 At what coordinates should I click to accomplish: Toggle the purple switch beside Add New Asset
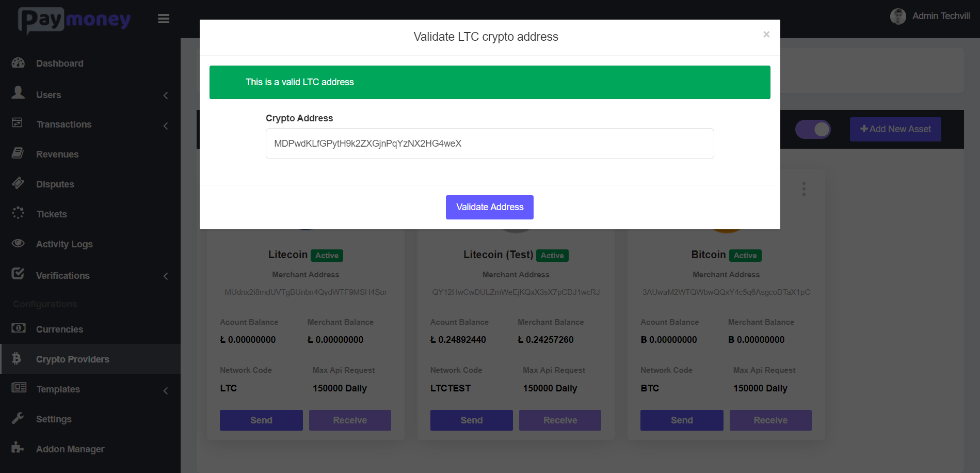tap(813, 129)
